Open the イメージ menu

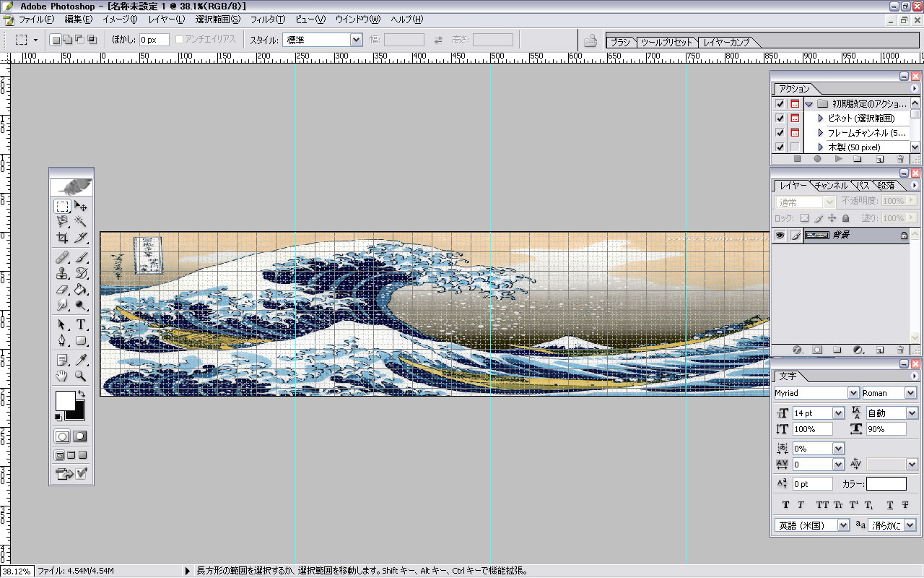point(120,20)
